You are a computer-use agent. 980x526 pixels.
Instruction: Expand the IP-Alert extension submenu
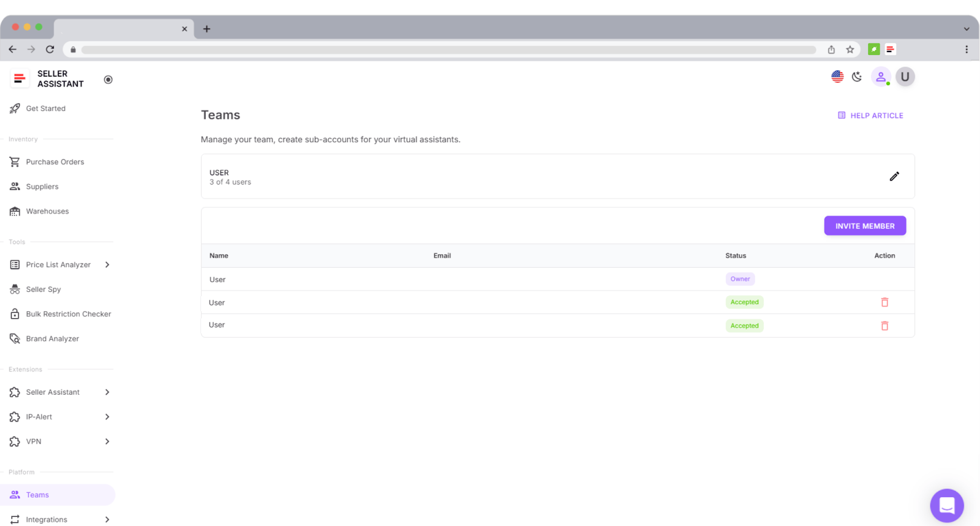107,417
